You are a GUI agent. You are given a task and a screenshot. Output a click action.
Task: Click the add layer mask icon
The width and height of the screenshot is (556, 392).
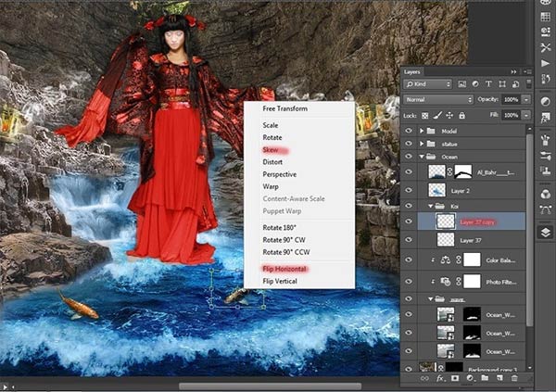[455, 378]
